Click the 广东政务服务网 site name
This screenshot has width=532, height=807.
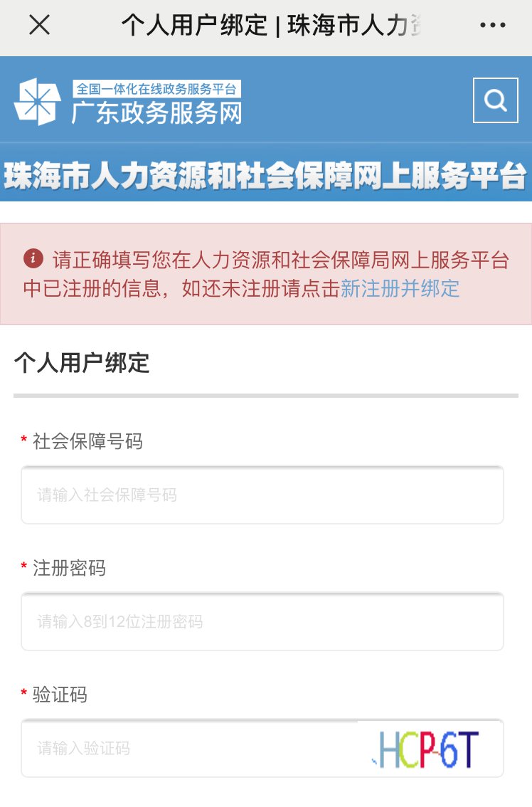tap(156, 113)
